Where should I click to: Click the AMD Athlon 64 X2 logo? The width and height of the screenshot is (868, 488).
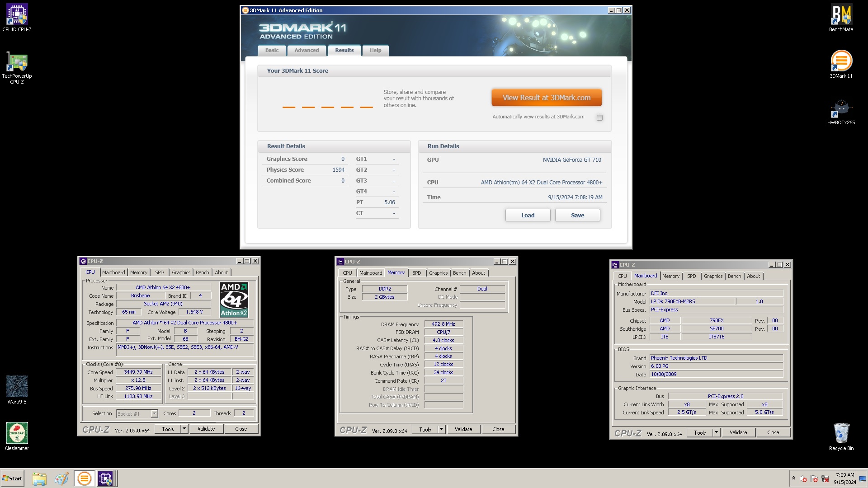(234, 300)
